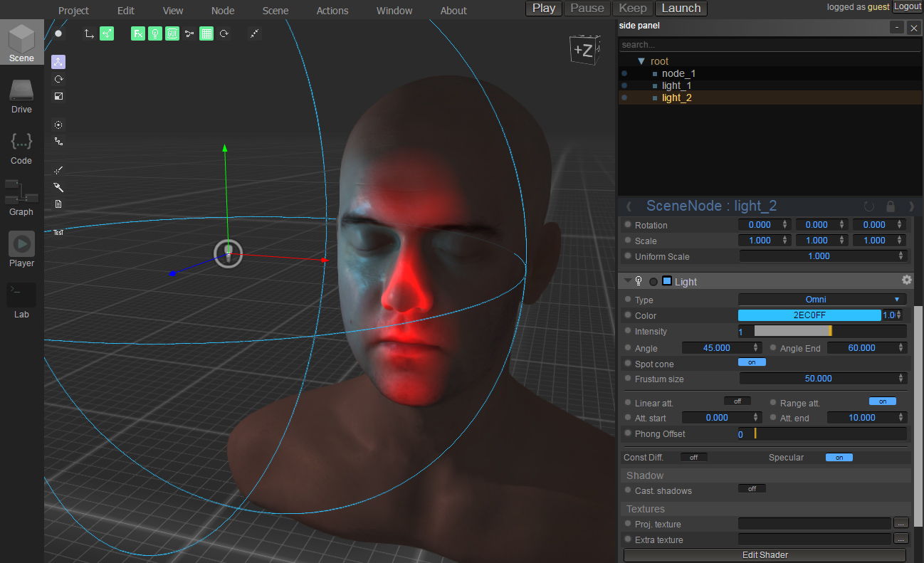Viewport: 924px width, 563px height.
Task: Click the Fx toolbar icon
Action: coord(138,33)
